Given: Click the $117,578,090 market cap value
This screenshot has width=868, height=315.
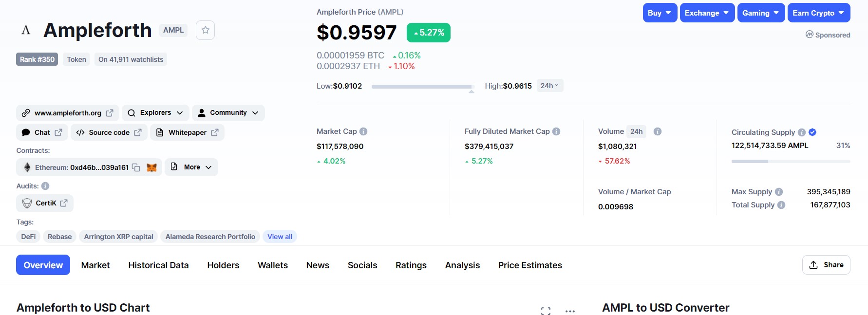Looking at the screenshot, I should [x=340, y=146].
